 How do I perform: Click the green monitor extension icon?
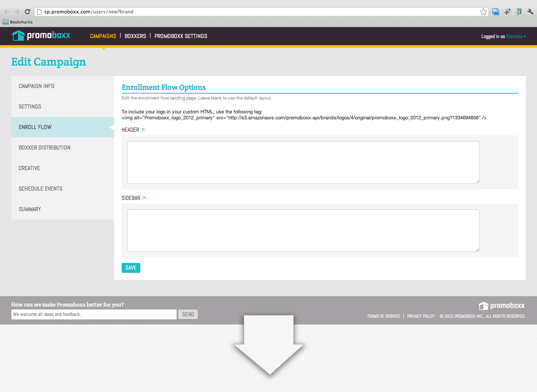[519, 12]
